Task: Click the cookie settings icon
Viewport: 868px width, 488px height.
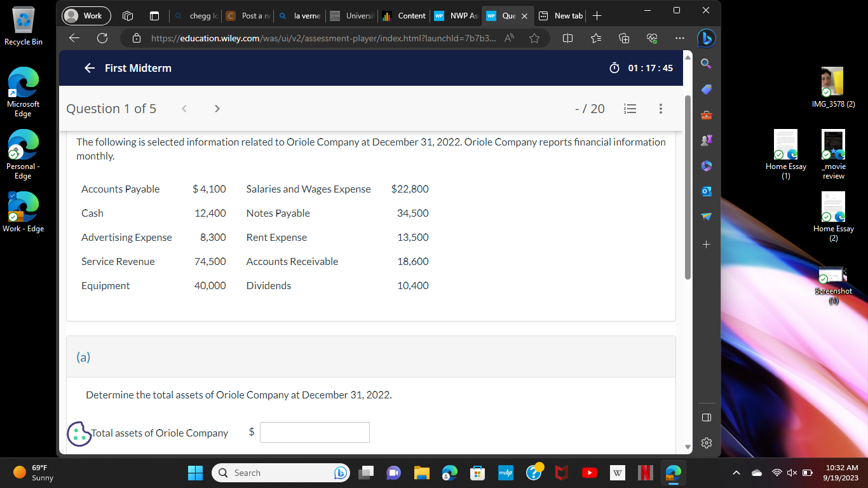Action: tap(79, 433)
